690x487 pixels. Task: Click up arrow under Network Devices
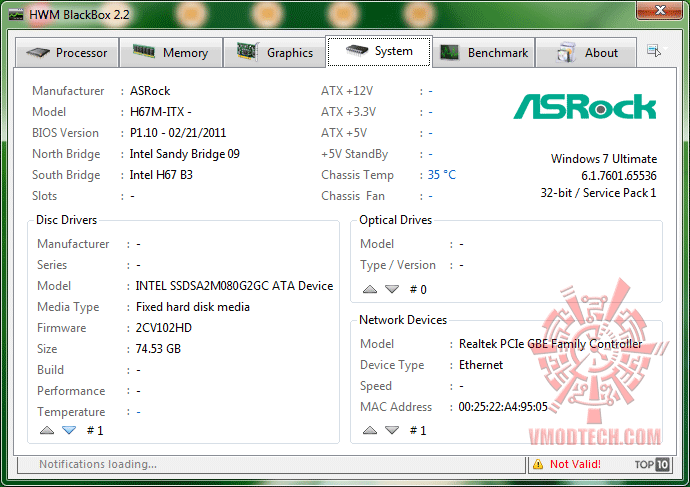click(370, 430)
